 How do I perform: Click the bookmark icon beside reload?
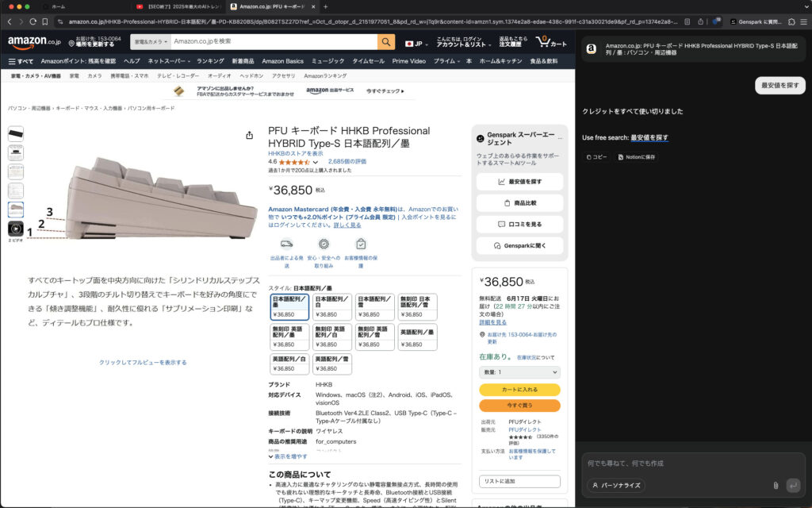[x=45, y=21]
